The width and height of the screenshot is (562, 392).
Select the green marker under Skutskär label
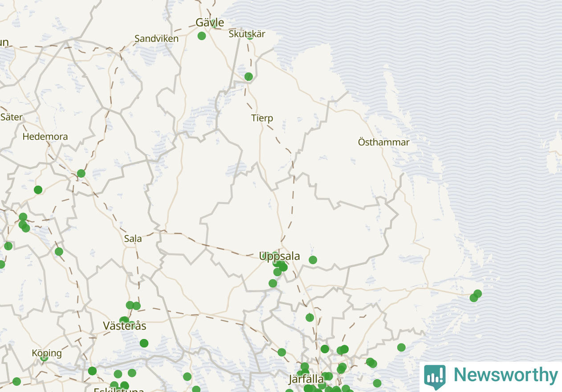pyautogui.click(x=250, y=36)
